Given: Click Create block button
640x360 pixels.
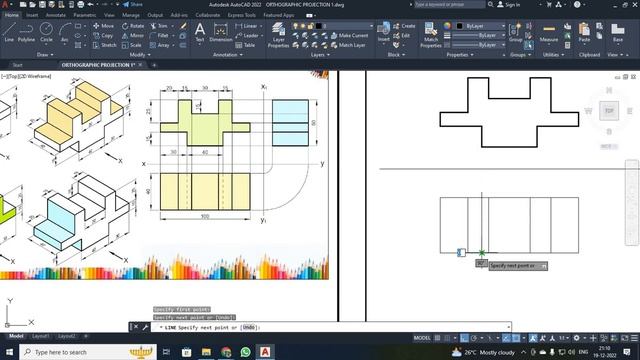Looking at the screenshot, I should click(404, 26).
